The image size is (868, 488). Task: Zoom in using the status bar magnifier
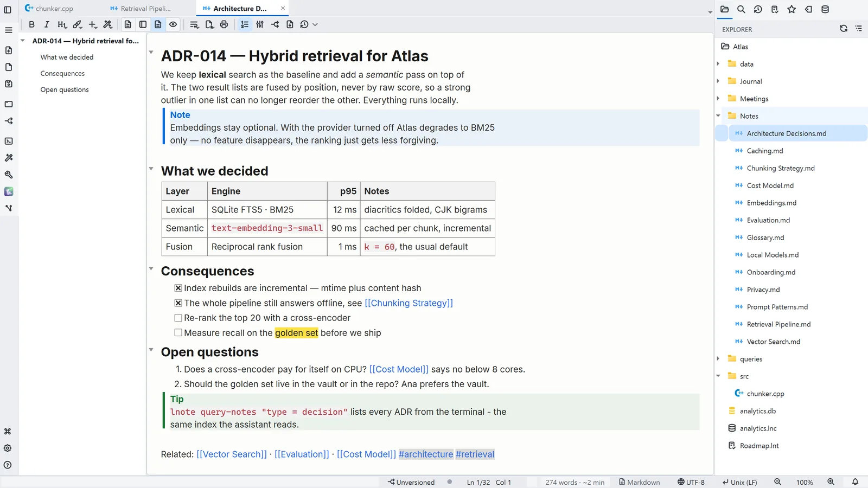[x=831, y=482]
